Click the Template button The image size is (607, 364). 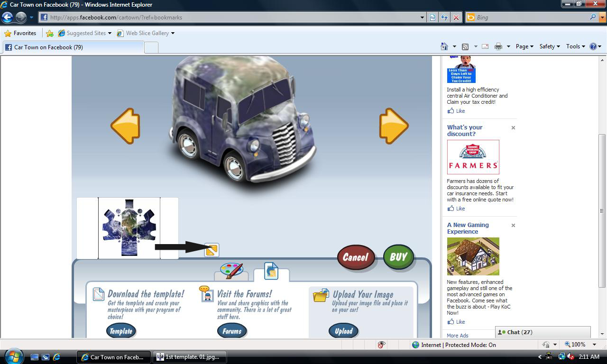click(121, 331)
